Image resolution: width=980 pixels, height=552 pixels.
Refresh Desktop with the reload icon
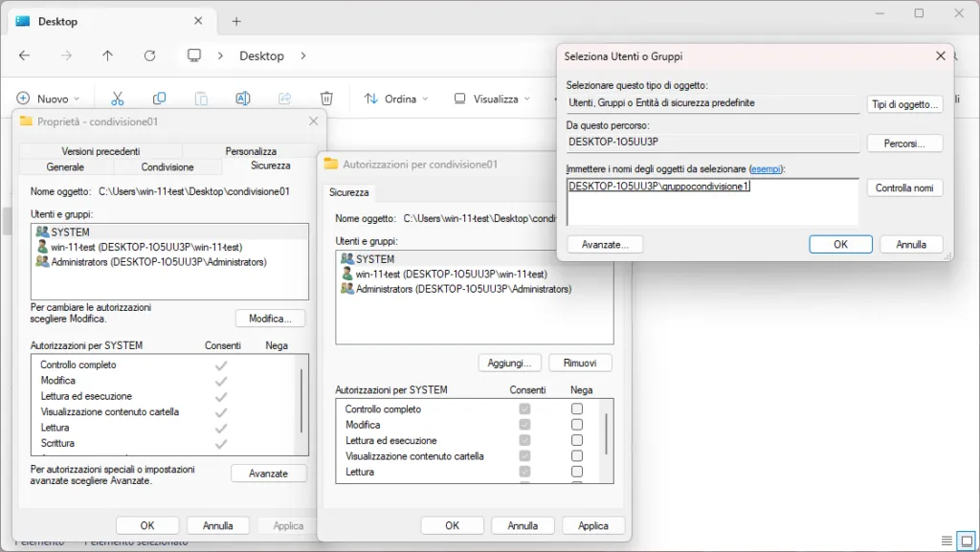click(x=149, y=55)
